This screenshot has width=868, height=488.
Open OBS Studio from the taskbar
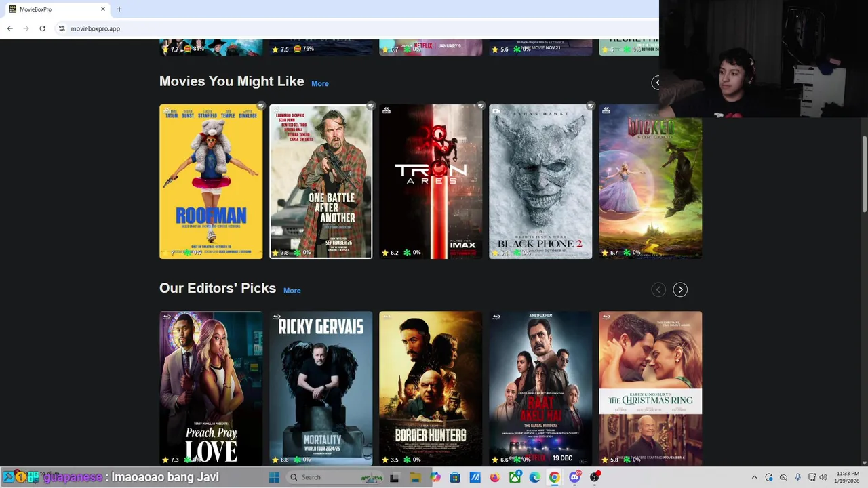(595, 477)
